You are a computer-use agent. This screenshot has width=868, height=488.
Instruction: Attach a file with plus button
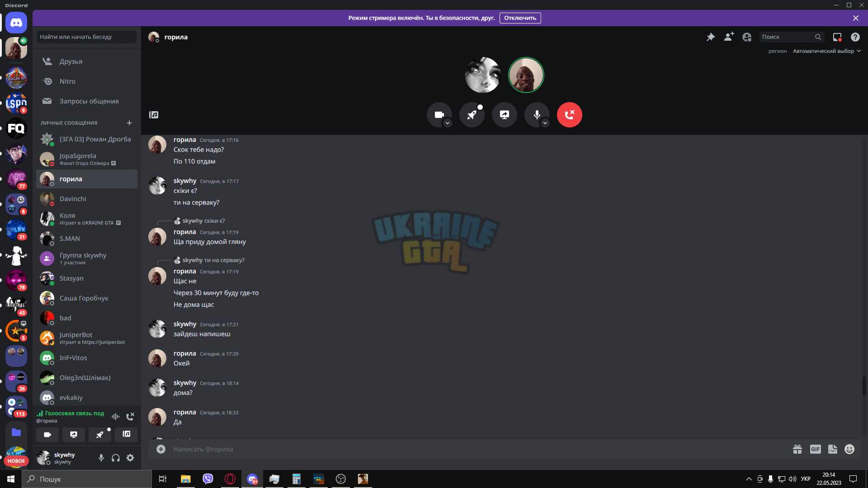coord(161,449)
